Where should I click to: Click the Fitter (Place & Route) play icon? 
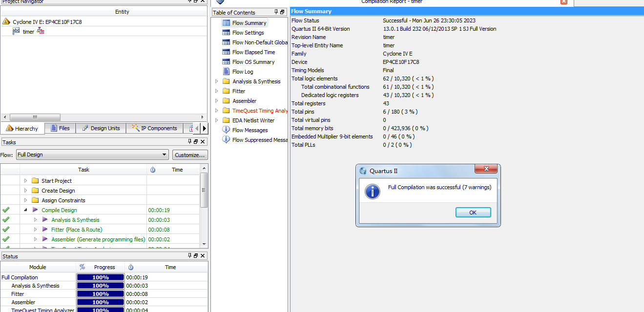(x=45, y=230)
